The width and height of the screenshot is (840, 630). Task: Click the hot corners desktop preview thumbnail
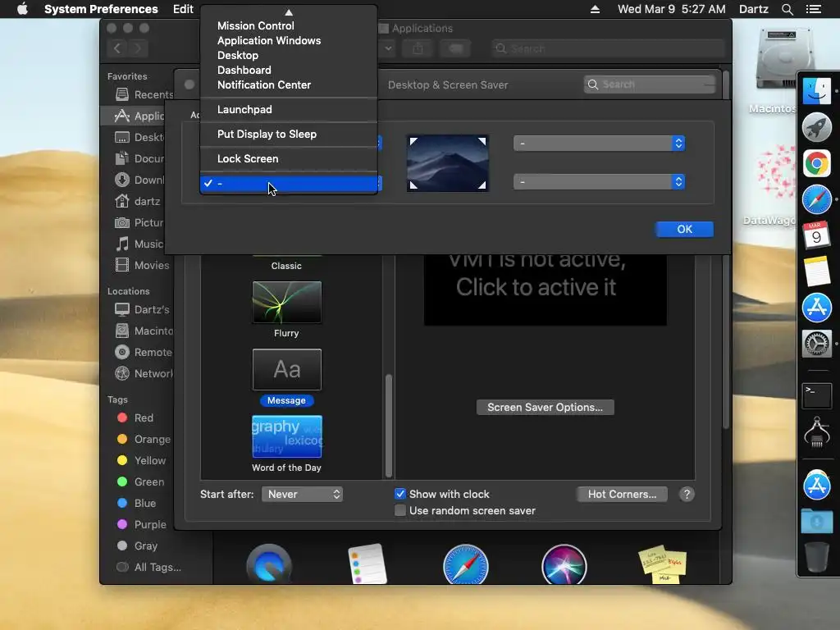447,163
